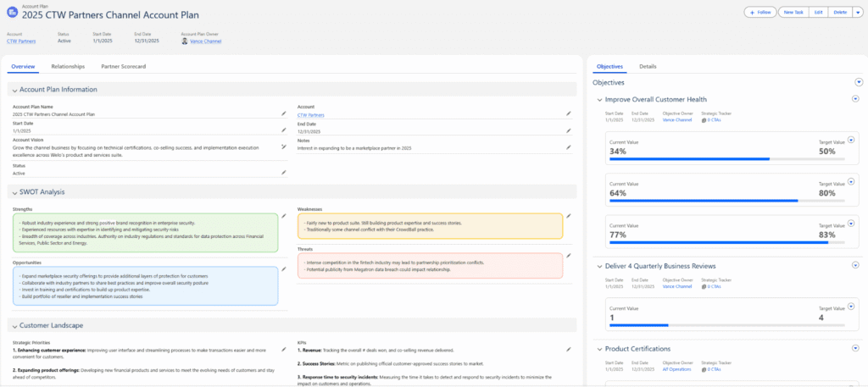Collapse the SWOT Analysis section
Viewport: 868px width, 387px height.
click(14, 191)
